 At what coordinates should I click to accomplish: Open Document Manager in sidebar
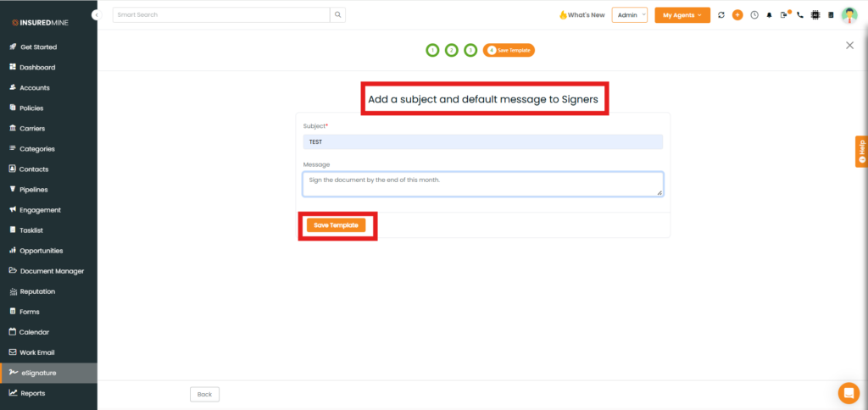tap(51, 271)
